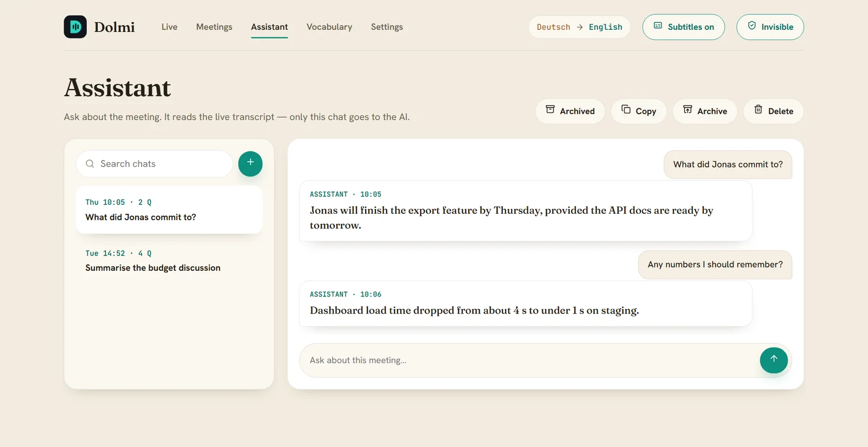868x447 pixels.
Task: Click the 'ASSISTANT · 10:05' label
Action: tap(346, 194)
